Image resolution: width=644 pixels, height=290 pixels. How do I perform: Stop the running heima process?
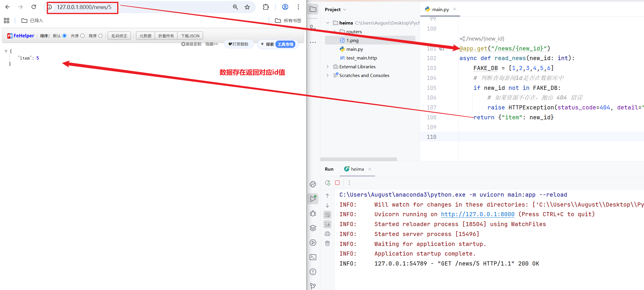(337, 183)
